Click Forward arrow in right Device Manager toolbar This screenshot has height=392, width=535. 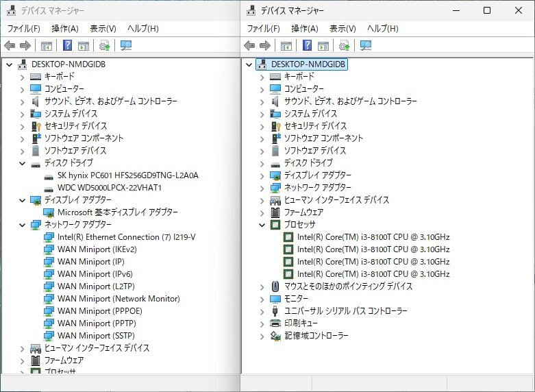coord(265,45)
